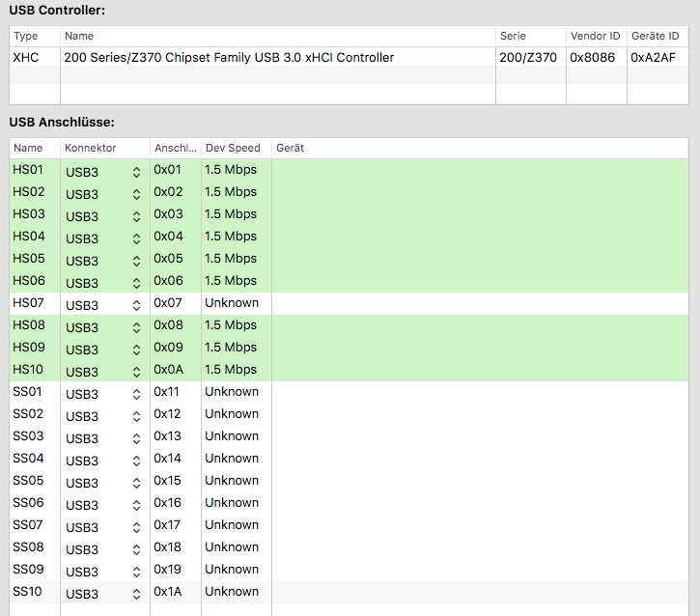This screenshot has width=700, height=616.
Task: Select the XHC controller type cell
Action: coord(26,58)
